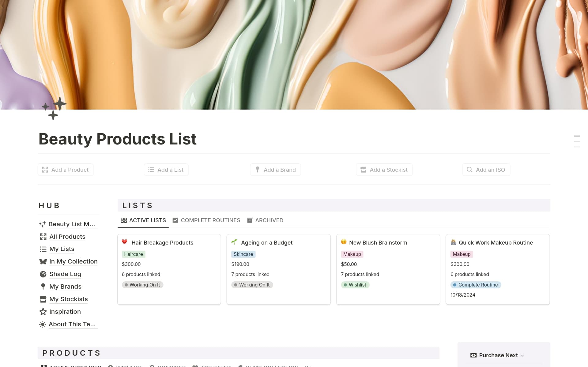Click the list icon beside My Lists
This screenshot has width=588, height=367.
tap(43, 249)
